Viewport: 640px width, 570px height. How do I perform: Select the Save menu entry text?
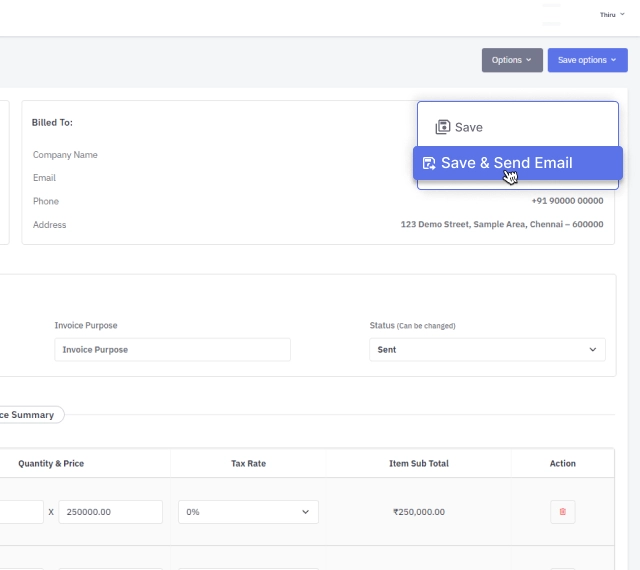click(468, 127)
